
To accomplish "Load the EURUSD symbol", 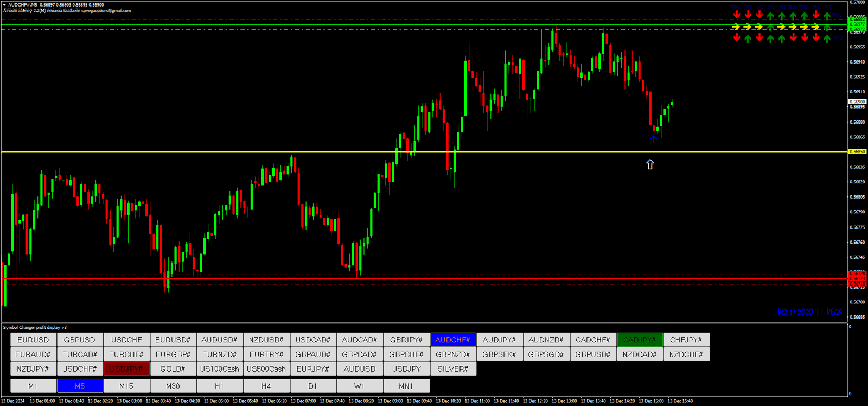I will [33, 340].
